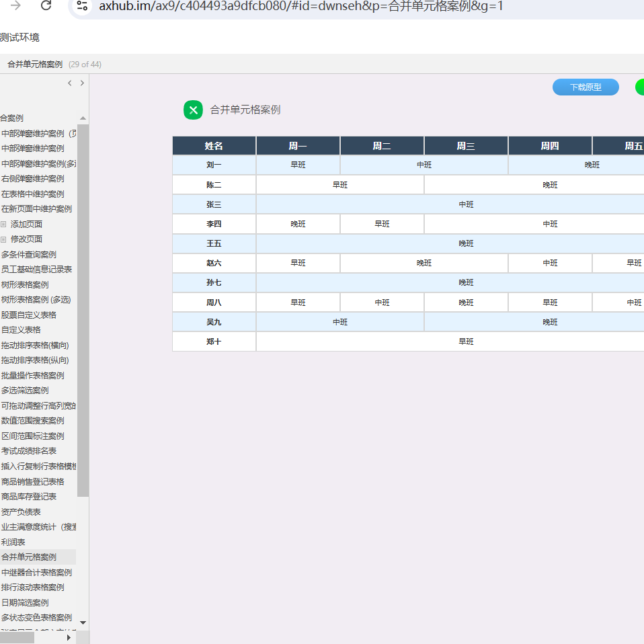Screen dimensions: 644x644
Task: Click the scrollbar down arrow in the sidebar
Action: (x=83, y=623)
